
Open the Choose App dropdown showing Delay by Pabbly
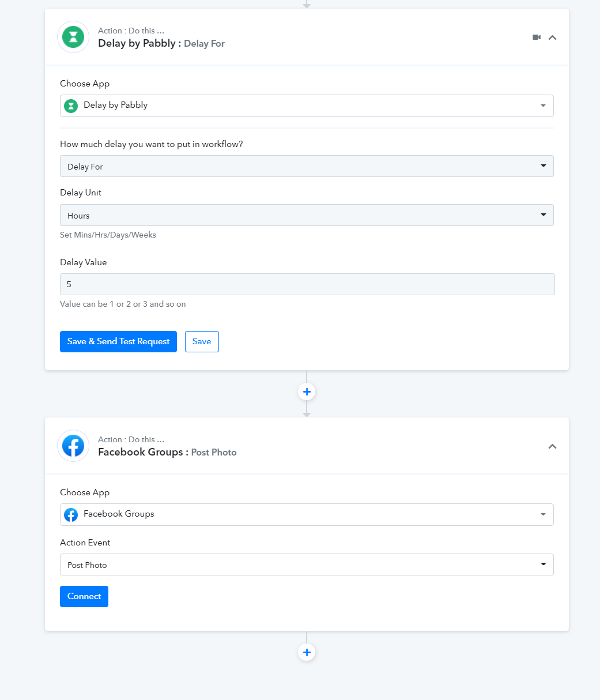coord(307,106)
